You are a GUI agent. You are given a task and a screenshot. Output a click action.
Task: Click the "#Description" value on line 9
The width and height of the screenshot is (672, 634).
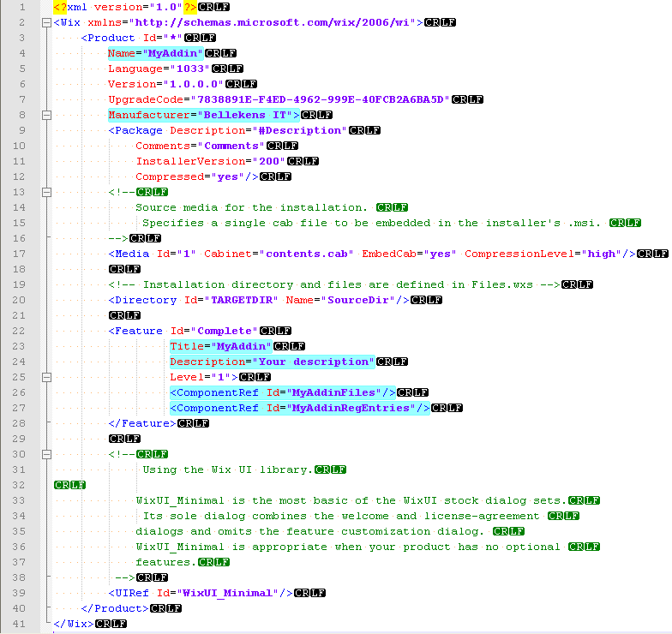300,130
